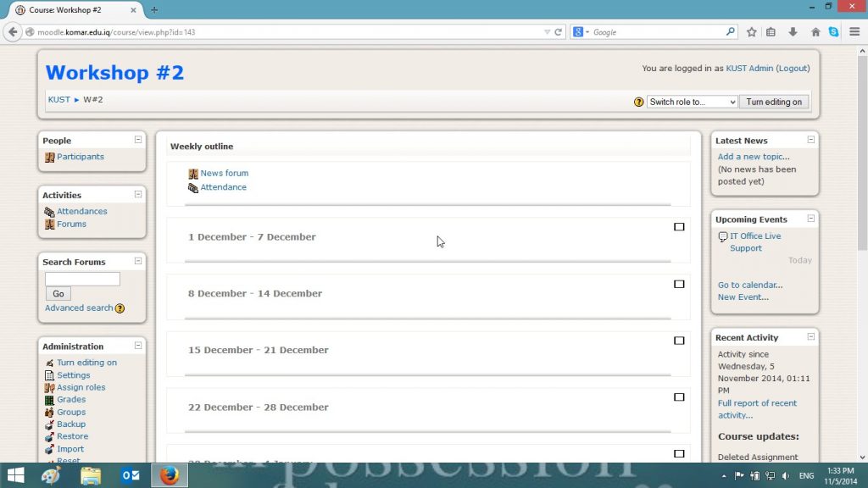Go back with the browser back arrow

point(13,32)
